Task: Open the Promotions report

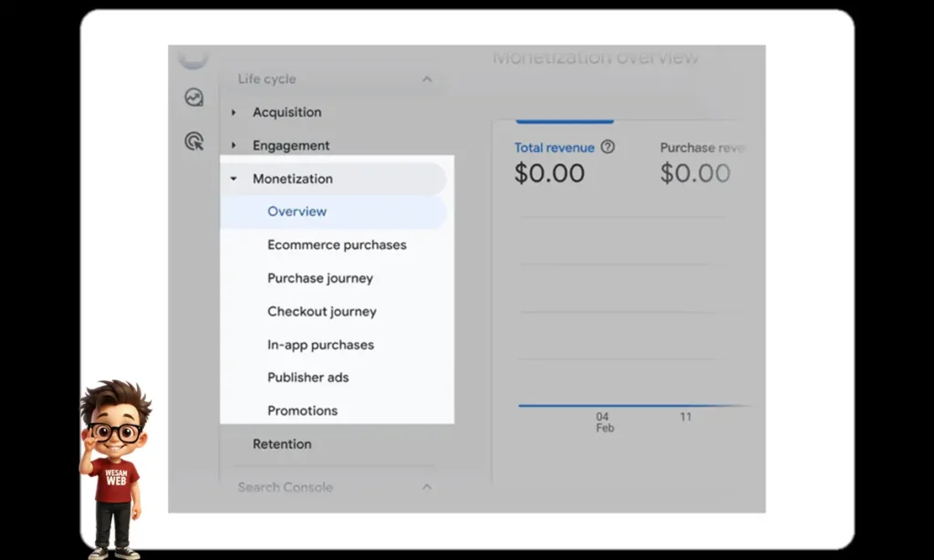Action: pyautogui.click(x=303, y=410)
